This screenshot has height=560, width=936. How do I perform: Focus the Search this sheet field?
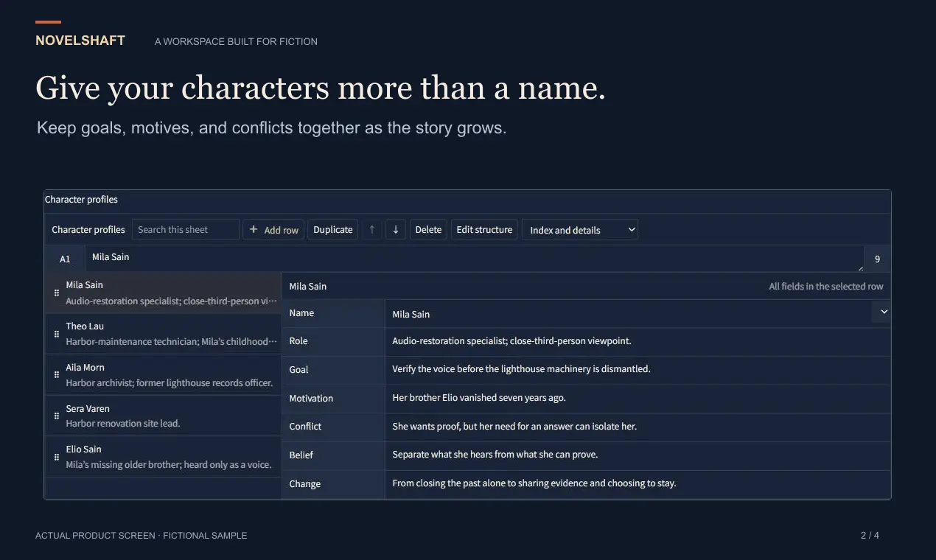click(186, 230)
